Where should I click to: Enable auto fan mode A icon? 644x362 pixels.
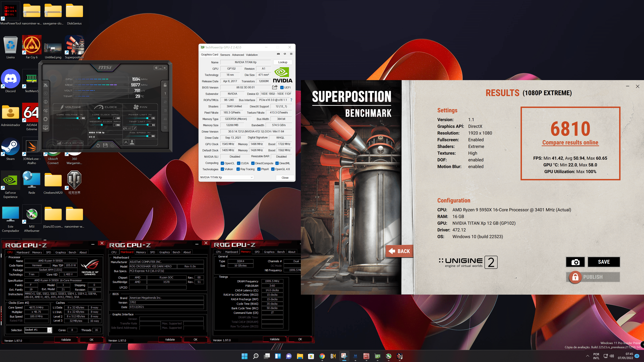[x=126, y=142]
